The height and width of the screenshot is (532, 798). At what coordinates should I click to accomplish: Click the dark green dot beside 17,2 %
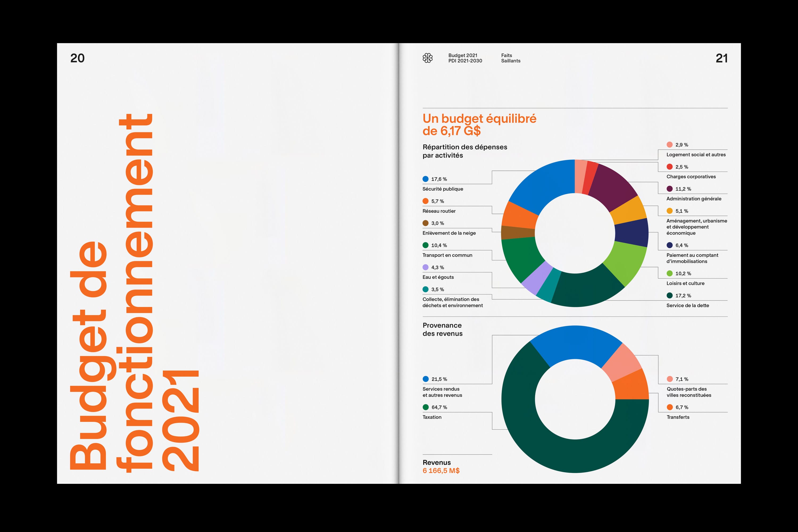(x=670, y=295)
